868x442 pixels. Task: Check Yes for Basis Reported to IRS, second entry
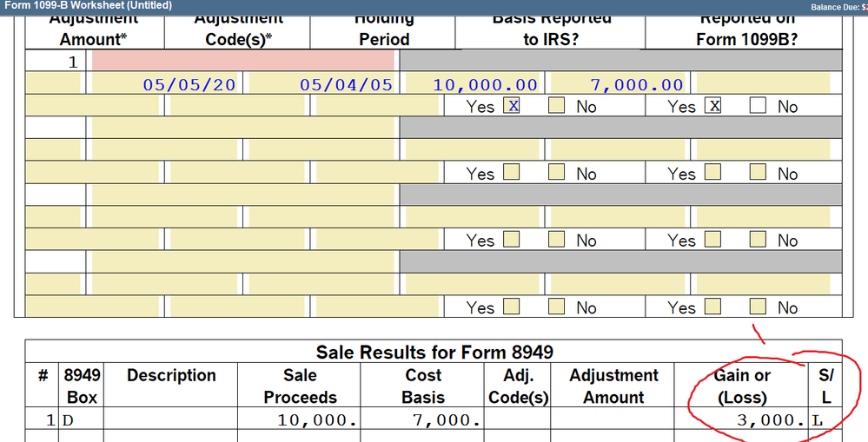click(513, 173)
